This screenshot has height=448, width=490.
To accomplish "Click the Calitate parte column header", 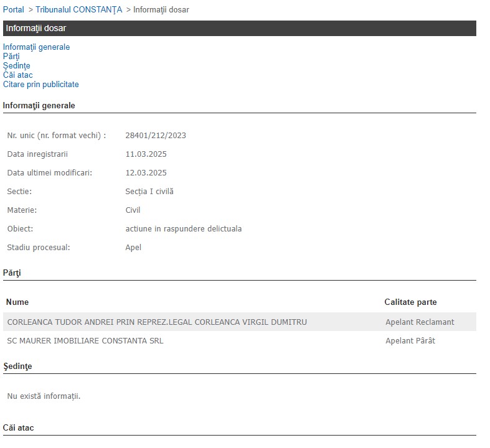I will pos(410,302).
